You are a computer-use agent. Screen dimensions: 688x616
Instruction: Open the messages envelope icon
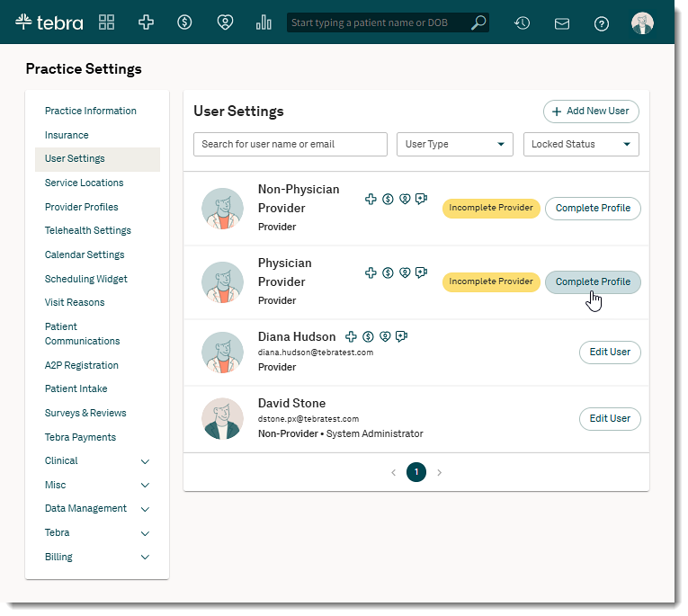(562, 23)
